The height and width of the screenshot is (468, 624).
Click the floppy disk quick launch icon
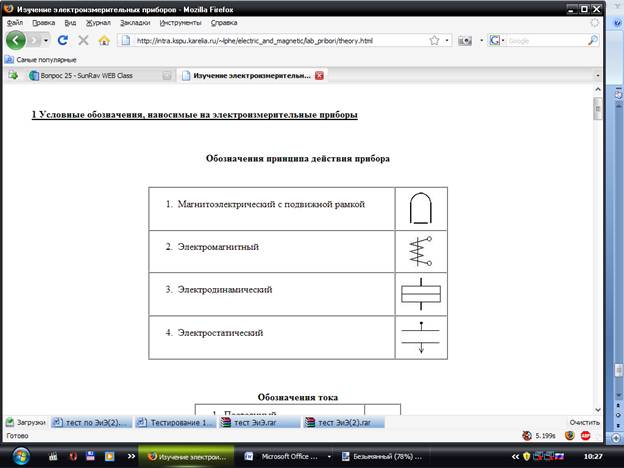pyautogui.click(x=90, y=456)
